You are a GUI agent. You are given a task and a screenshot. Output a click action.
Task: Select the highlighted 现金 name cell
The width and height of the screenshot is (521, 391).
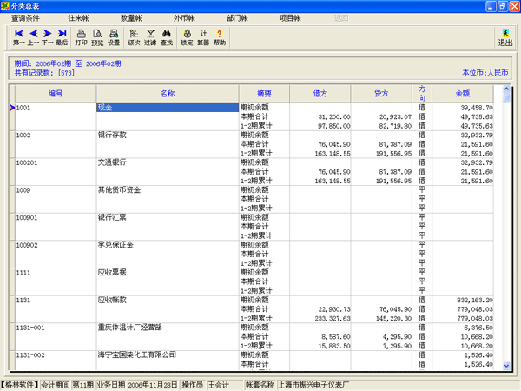(x=168, y=107)
